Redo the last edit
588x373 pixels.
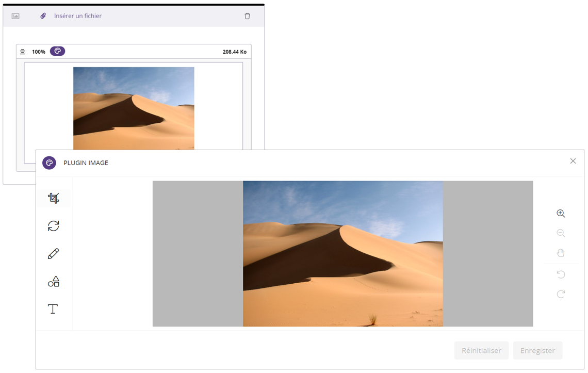click(561, 294)
